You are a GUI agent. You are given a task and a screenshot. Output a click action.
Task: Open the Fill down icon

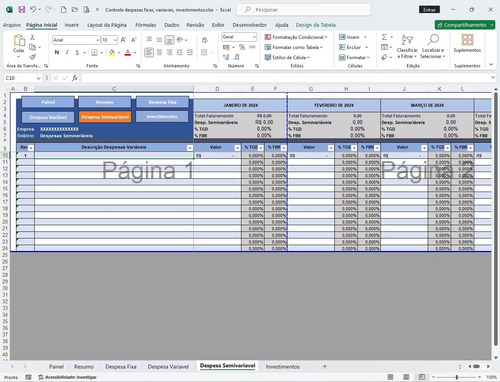click(384, 47)
